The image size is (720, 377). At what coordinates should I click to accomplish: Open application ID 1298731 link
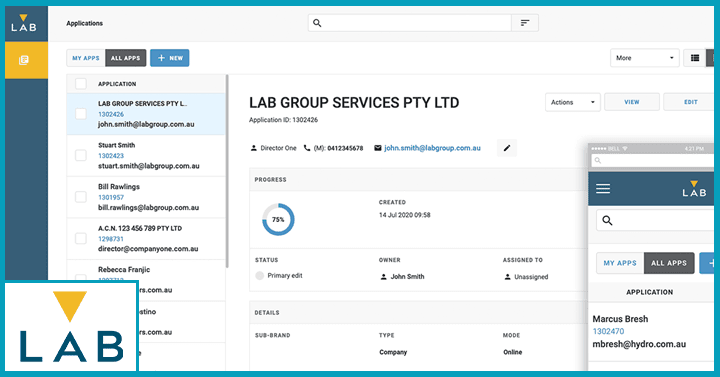[111, 239]
